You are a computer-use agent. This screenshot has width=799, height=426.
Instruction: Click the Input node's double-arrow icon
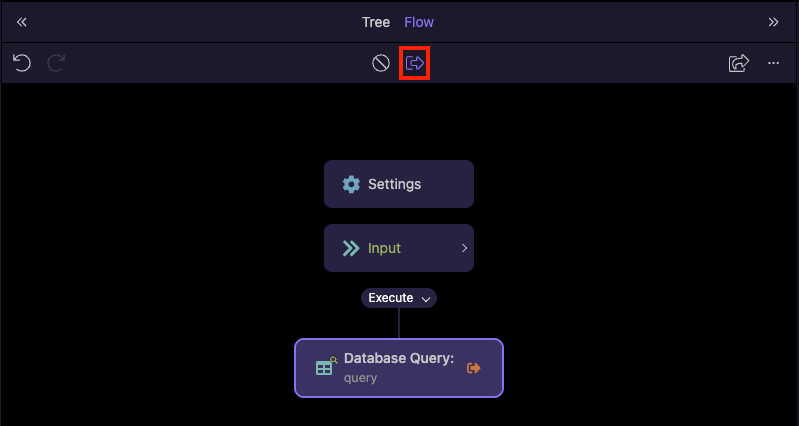[x=351, y=248]
